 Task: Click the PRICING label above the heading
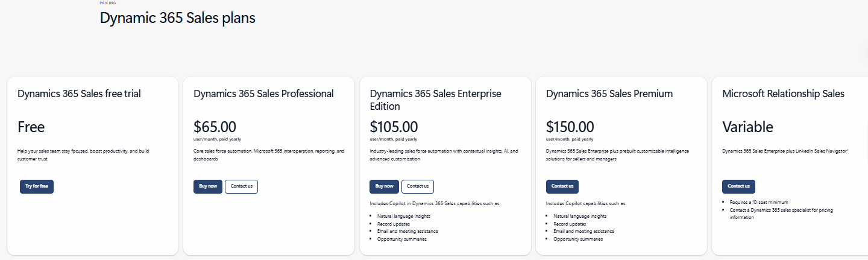(x=108, y=3)
